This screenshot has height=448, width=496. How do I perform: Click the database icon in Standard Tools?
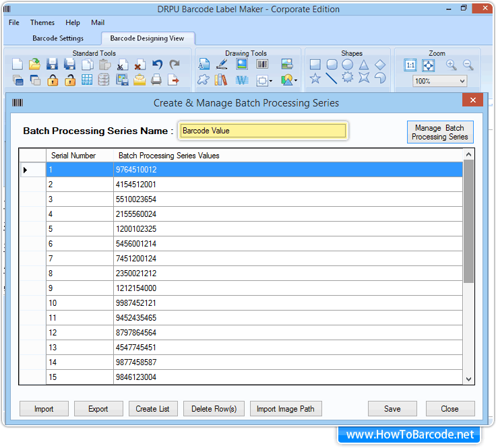(x=104, y=80)
